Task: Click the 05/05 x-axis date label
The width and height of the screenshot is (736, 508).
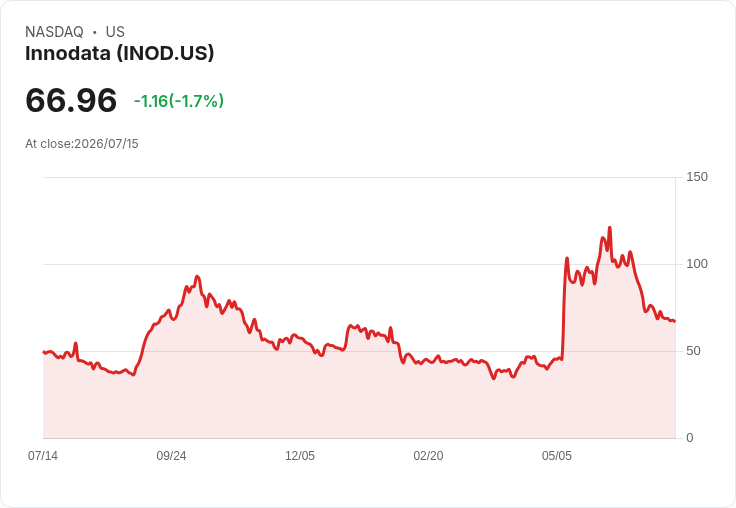Action: (557, 456)
